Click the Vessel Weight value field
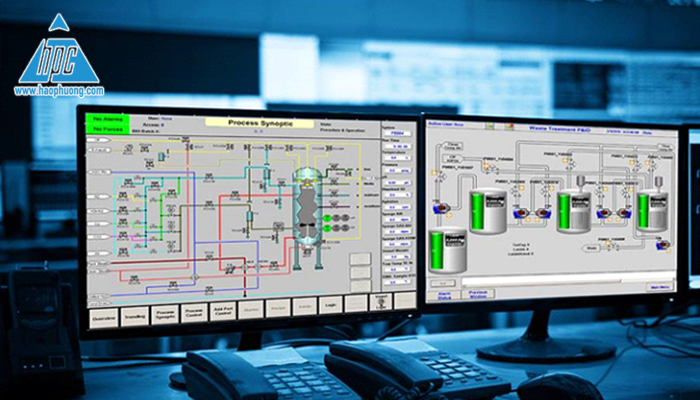 [x=397, y=257]
